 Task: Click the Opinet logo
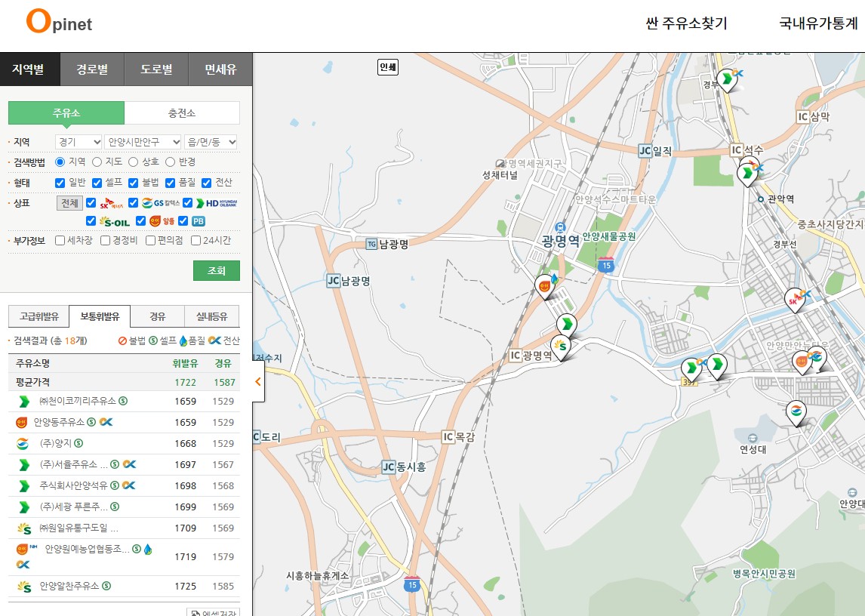click(x=59, y=22)
